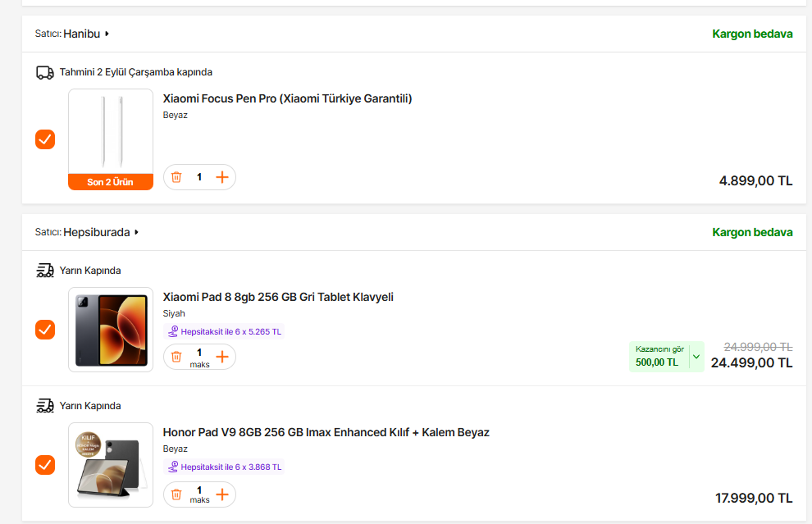This screenshot has height=524, width=812.
Task: Click the Siyah color variant text
Action: coord(174,313)
